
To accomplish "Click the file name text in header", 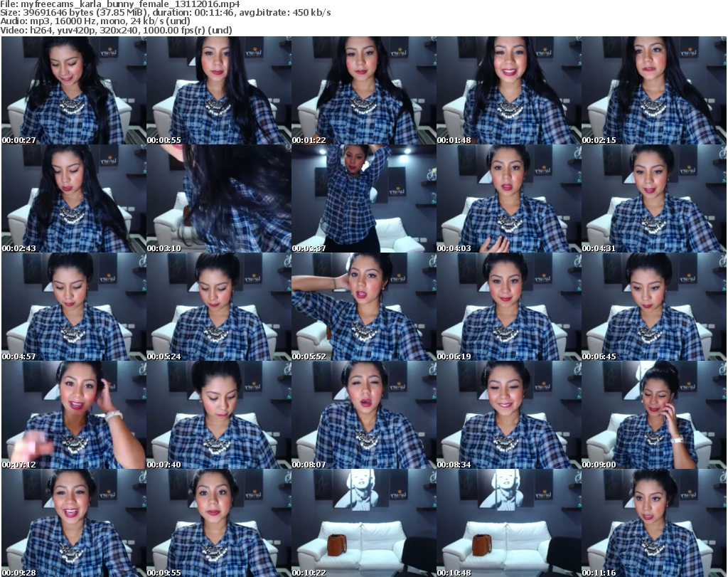I will 122,4.
